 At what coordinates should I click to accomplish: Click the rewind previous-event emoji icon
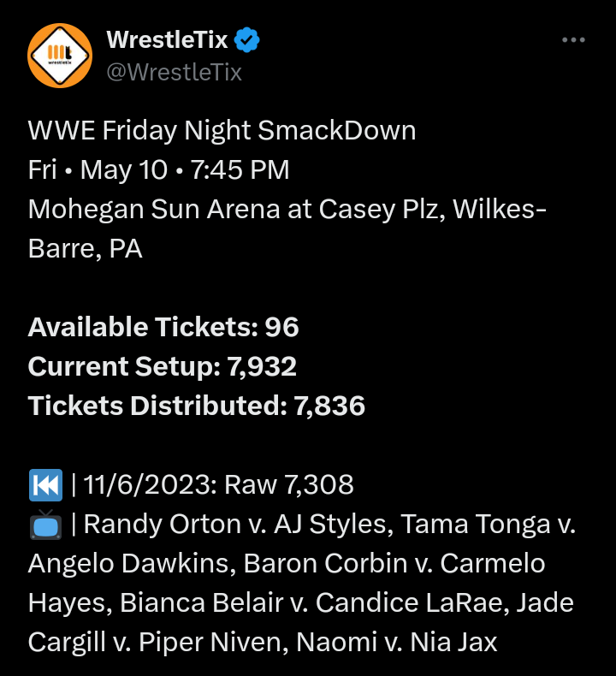point(45,485)
